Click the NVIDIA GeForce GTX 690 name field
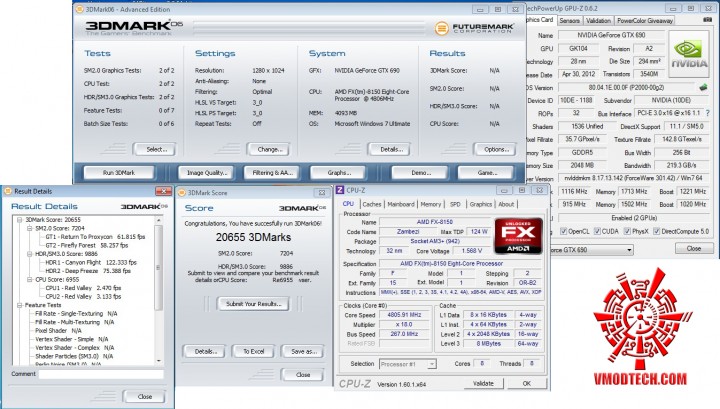Viewport: 720px width, 409px height. click(611, 35)
